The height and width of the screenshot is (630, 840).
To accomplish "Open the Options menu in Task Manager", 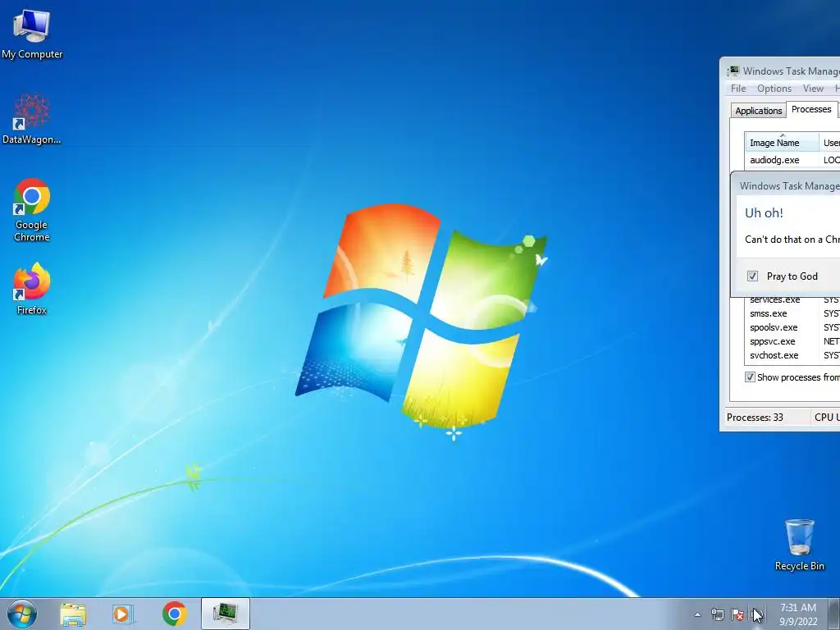I will (774, 89).
